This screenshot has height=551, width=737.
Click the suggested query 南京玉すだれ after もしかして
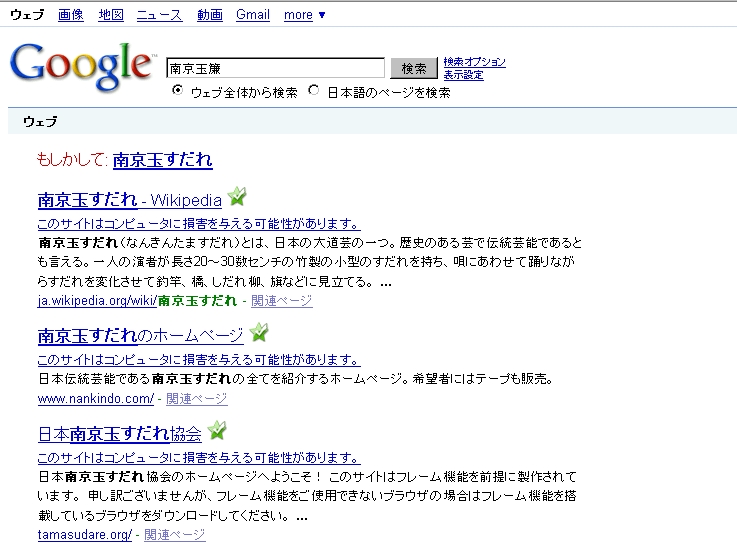[x=163, y=160]
